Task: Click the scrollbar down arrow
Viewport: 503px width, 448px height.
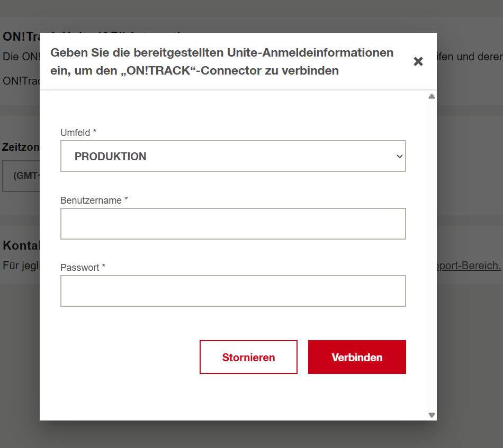Action: point(432,415)
